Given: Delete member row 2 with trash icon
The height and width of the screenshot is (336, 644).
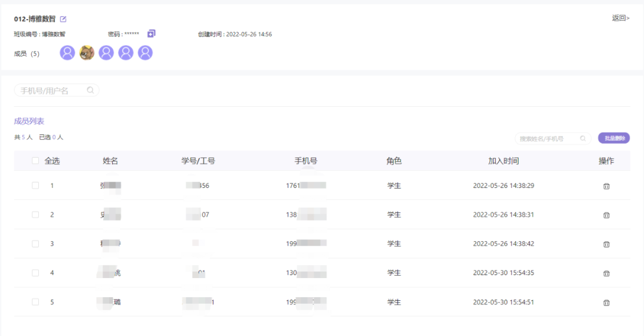Looking at the screenshot, I should click(606, 215).
